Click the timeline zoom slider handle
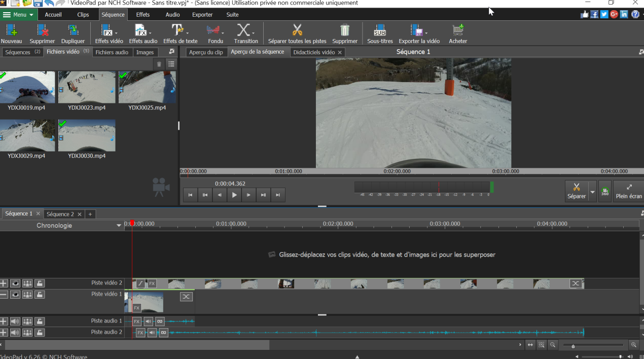 573,346
